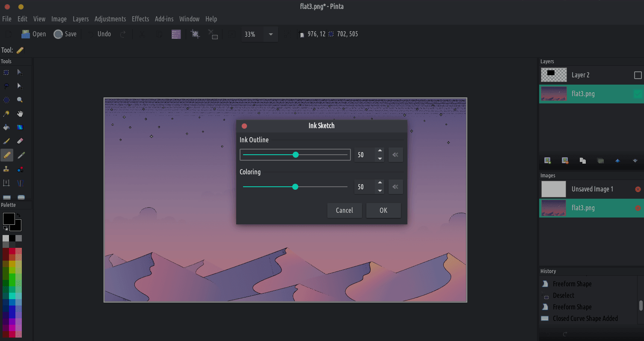Image resolution: width=644 pixels, height=341 pixels.
Task: Open the Adjustments menu
Action: point(110,19)
